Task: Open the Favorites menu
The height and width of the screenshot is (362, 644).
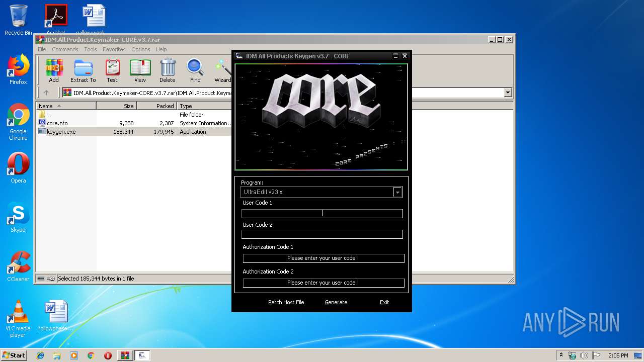Action: [114, 49]
